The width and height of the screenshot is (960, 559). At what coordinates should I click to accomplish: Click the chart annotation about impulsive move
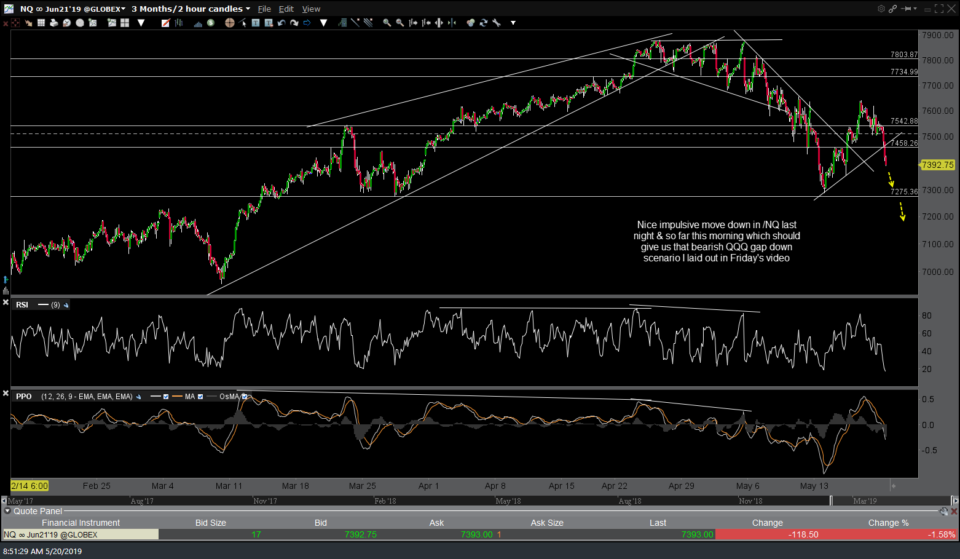click(x=716, y=241)
